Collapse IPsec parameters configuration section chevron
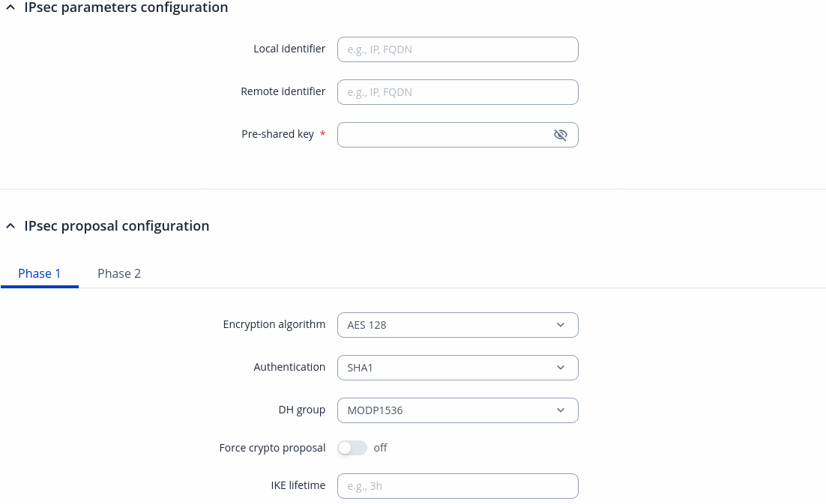 [10, 7]
